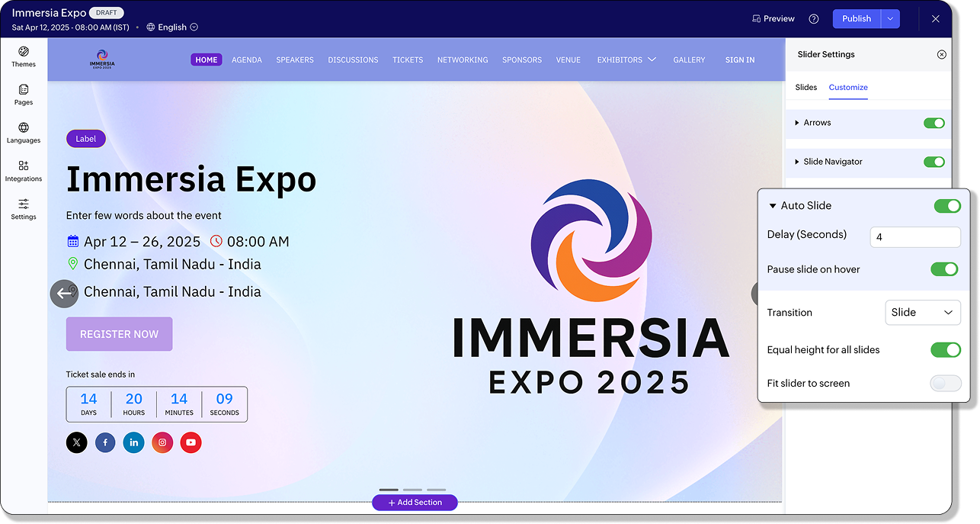980x524 pixels.
Task: Open the Settings sliders icon
Action: (24, 204)
